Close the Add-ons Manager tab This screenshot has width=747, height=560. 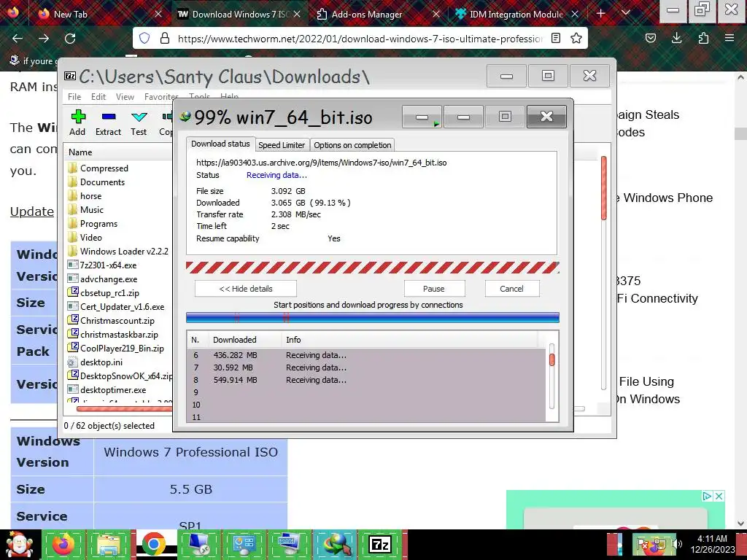coord(436,14)
